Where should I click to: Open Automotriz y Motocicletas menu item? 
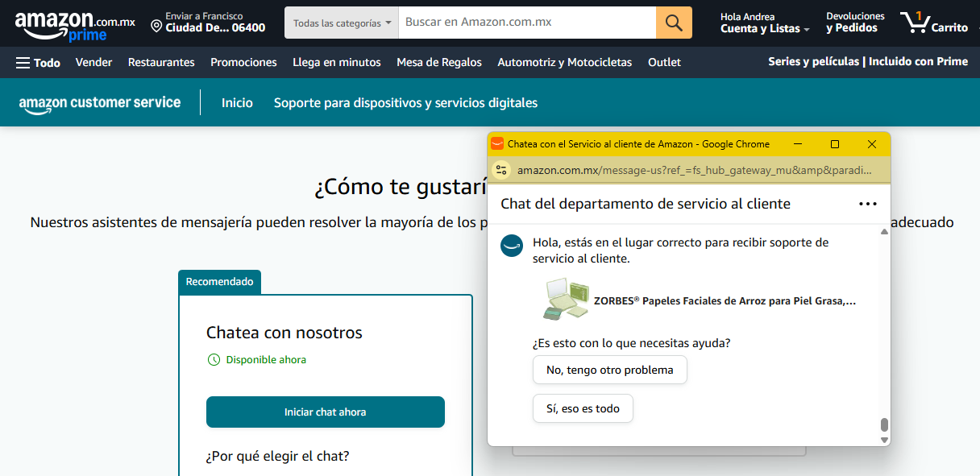click(565, 62)
